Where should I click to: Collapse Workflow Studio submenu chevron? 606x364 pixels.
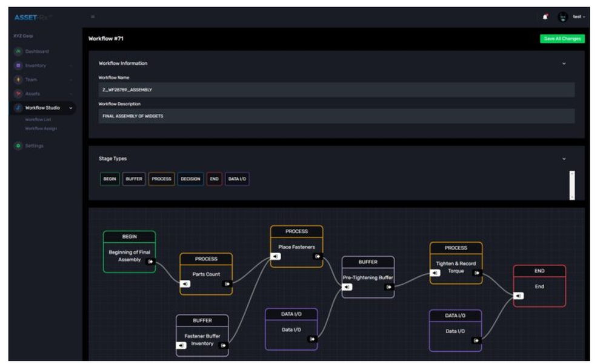point(71,108)
